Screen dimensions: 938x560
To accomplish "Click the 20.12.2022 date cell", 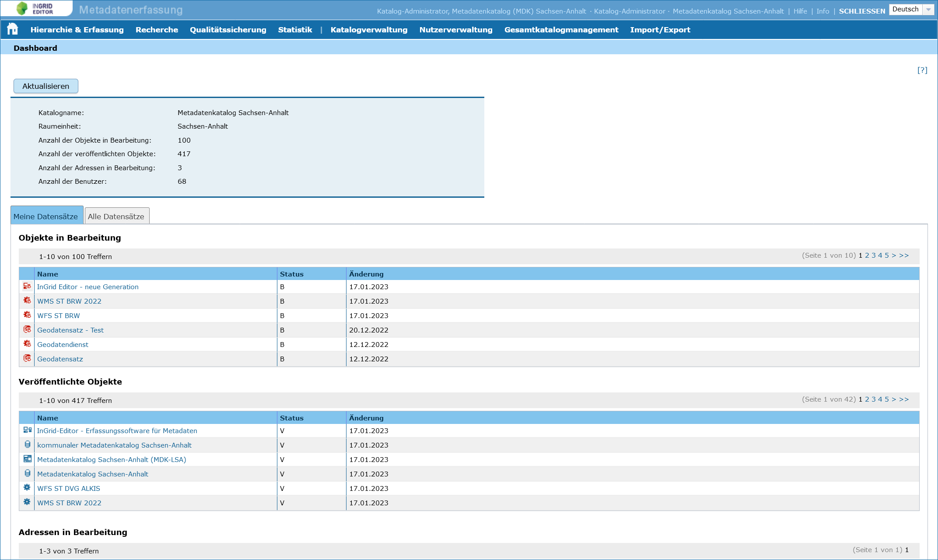I will [x=369, y=330].
